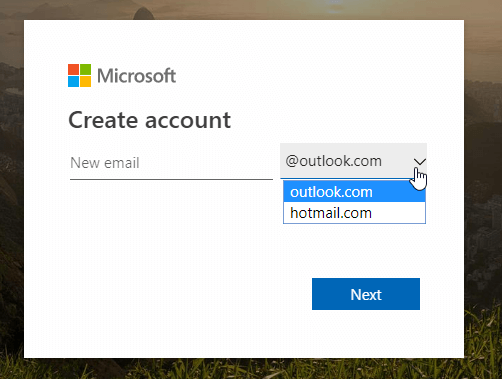Open the @outlook.com domain dropdown
The width and height of the screenshot is (502, 379).
click(353, 161)
